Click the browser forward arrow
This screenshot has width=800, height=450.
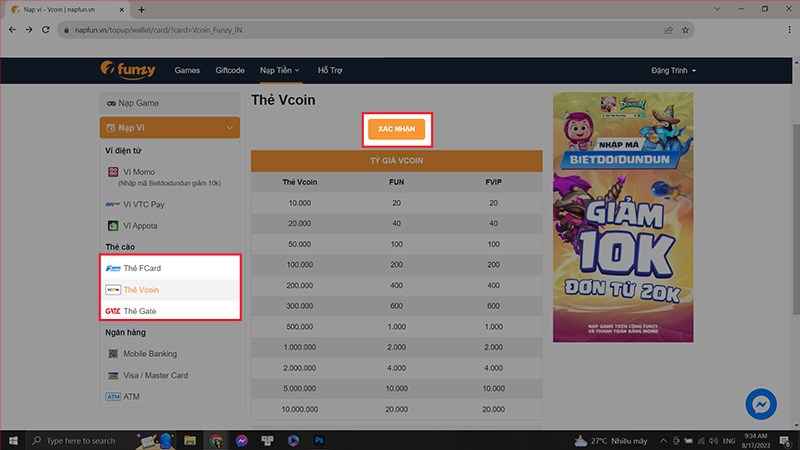click(x=29, y=30)
